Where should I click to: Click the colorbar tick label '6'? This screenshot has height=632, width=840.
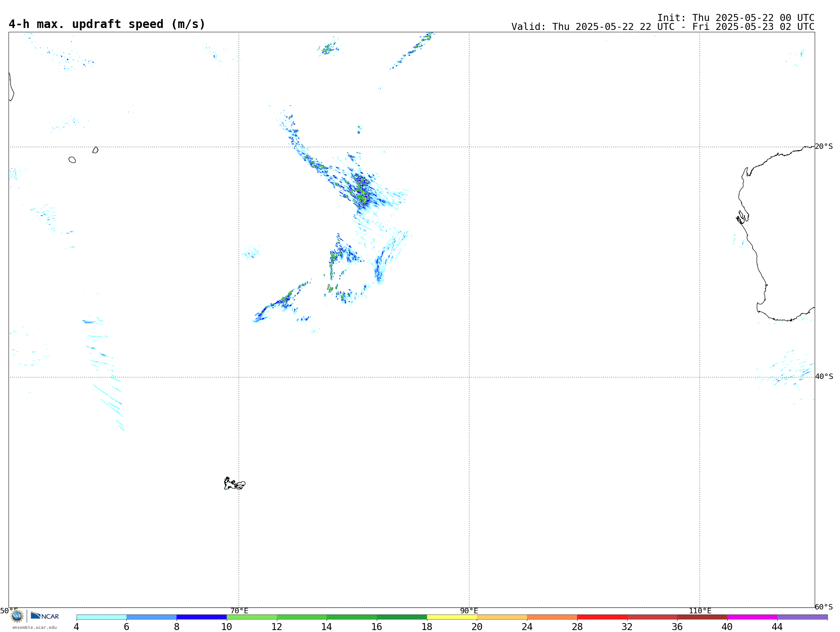[126, 627]
